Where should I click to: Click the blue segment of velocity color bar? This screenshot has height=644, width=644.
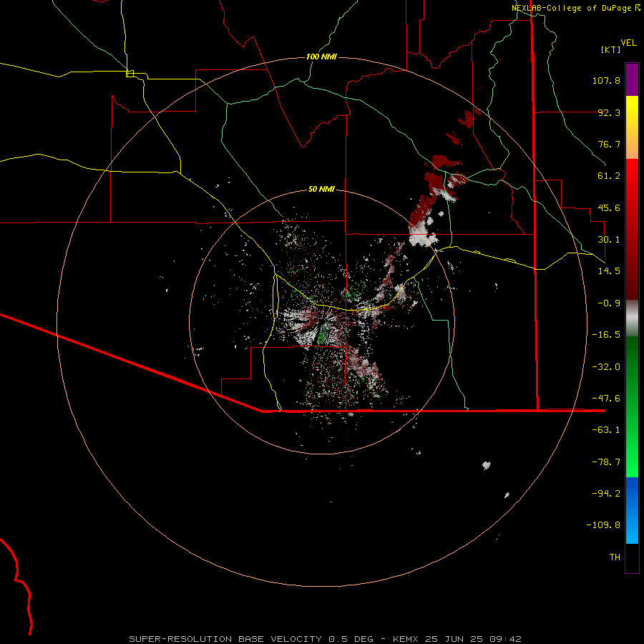pyautogui.click(x=632, y=510)
